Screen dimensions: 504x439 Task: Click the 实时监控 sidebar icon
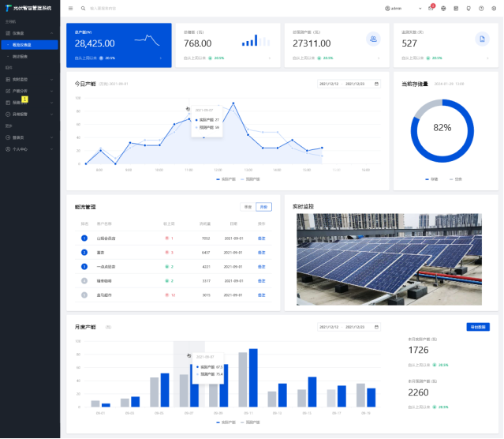7,80
